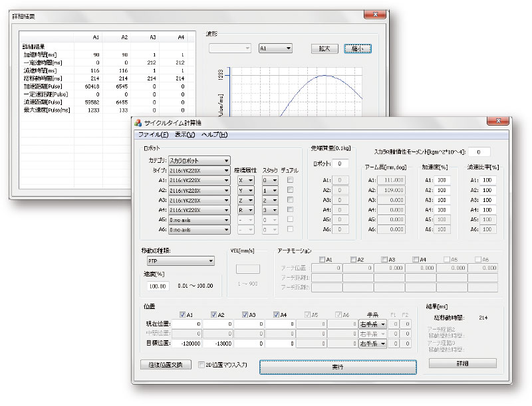Uncheck the A3 checkbox in 位置 section
This screenshot has width=532, height=406.
[x=245, y=314]
